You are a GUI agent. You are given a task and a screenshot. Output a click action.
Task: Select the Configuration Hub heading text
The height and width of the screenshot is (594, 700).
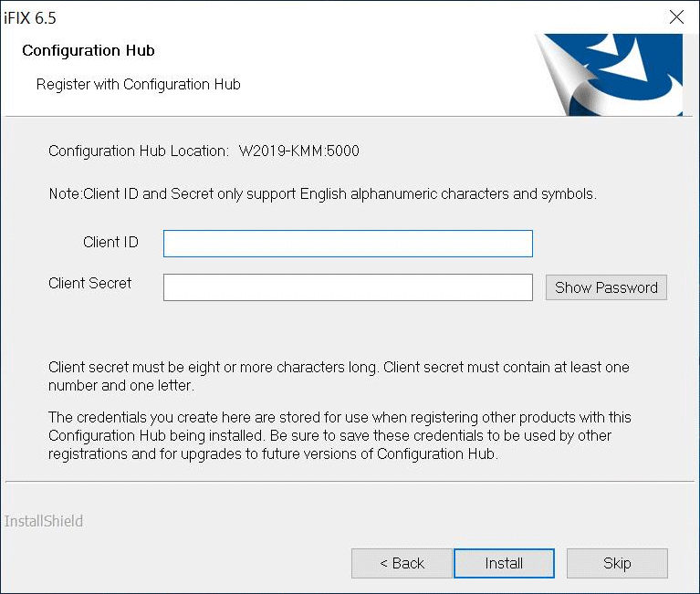89,50
